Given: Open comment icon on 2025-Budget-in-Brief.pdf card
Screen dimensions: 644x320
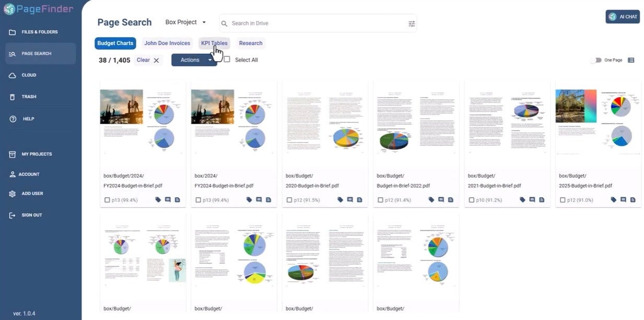Looking at the screenshot, I should click(623, 200).
